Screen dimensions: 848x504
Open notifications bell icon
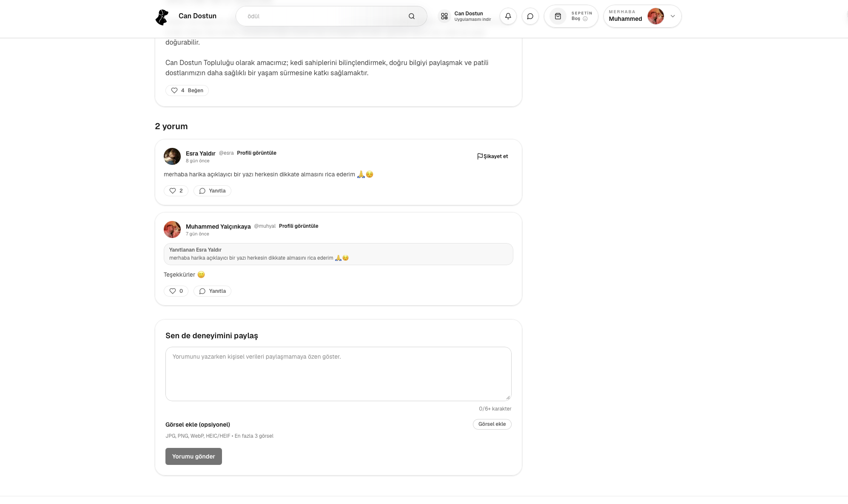coord(508,16)
